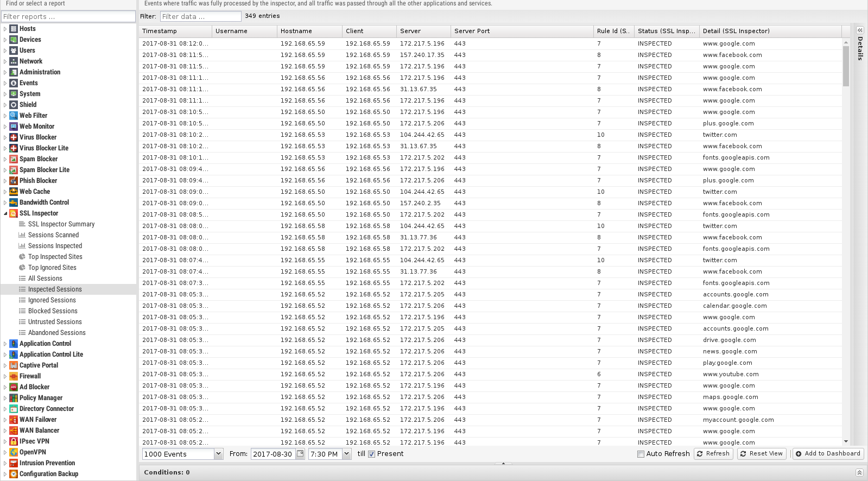The width and height of the screenshot is (868, 481).
Task: Click the Users category icon
Action: [14, 50]
